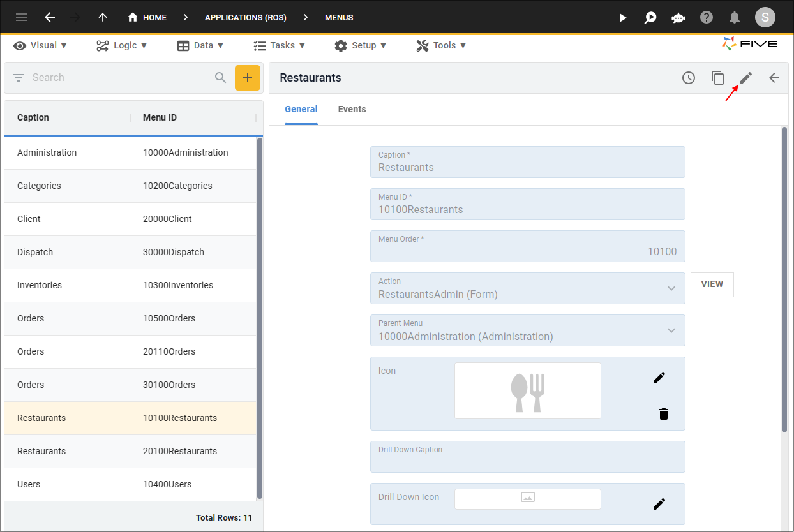Select the Users row
Screen dimensions: 794x532
coord(130,484)
